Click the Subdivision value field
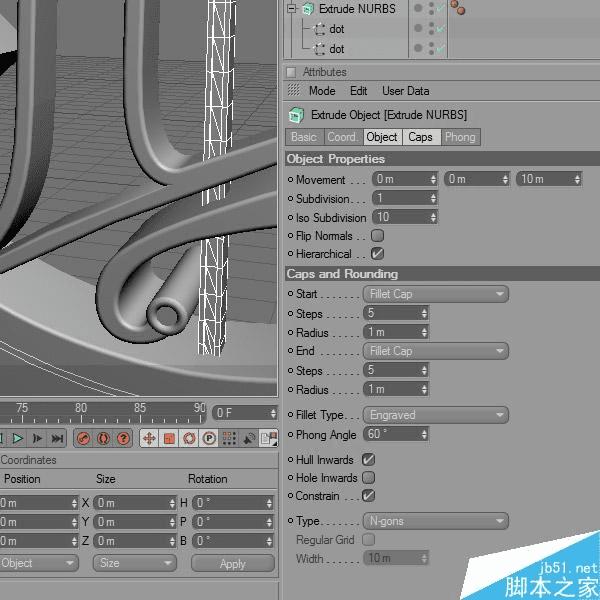 405,198
